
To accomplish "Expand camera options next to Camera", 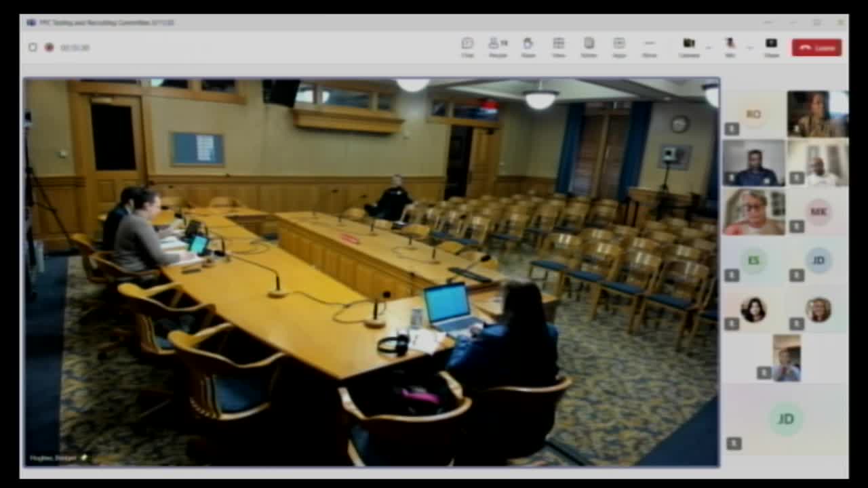I will [709, 47].
